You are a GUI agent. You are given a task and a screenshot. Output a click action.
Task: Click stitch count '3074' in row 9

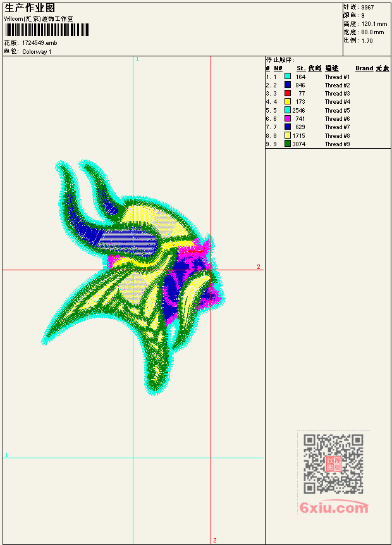298,144
